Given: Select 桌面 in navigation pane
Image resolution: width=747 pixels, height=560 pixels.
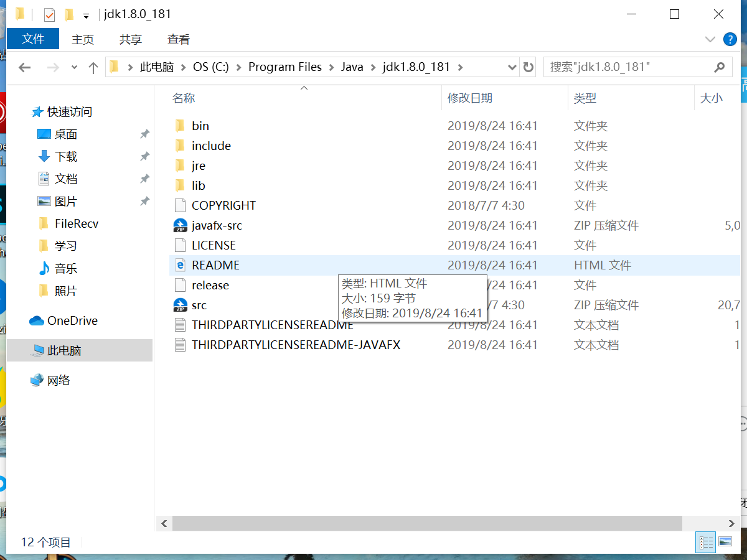Looking at the screenshot, I should click(x=66, y=134).
